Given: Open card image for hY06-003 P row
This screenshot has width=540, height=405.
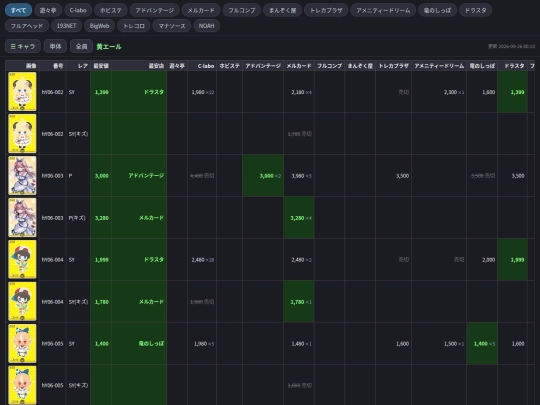Looking at the screenshot, I should (x=22, y=175).
